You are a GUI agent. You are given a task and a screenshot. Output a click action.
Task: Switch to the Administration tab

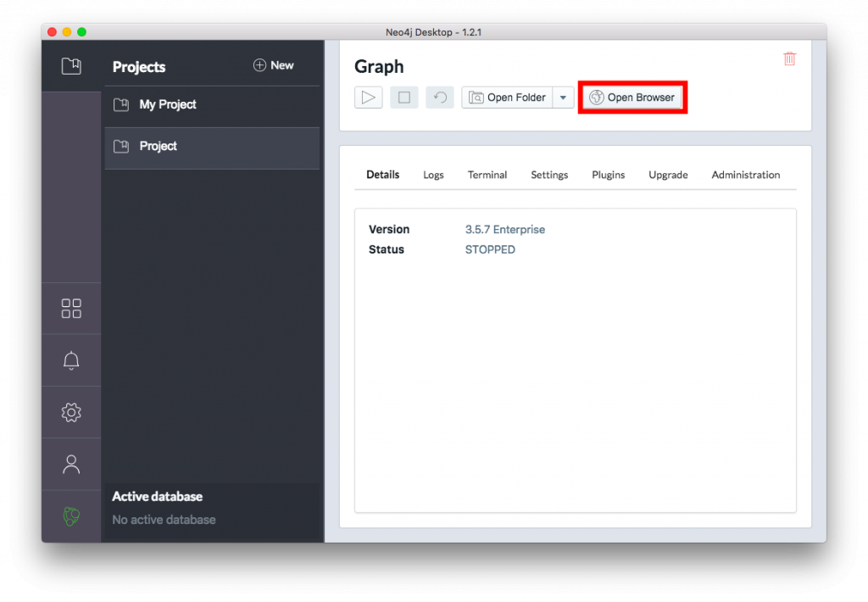pos(745,175)
